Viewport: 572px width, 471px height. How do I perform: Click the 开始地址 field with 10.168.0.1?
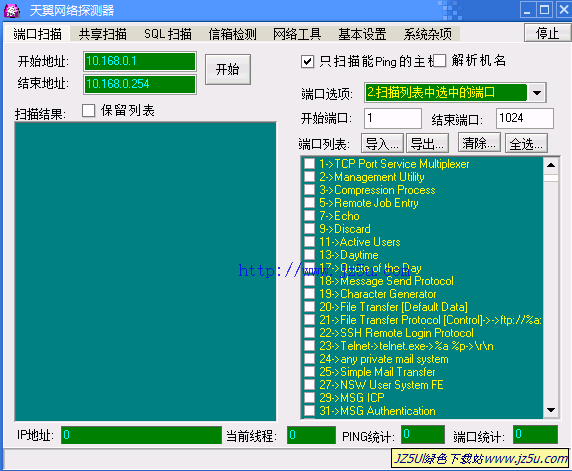[140, 61]
